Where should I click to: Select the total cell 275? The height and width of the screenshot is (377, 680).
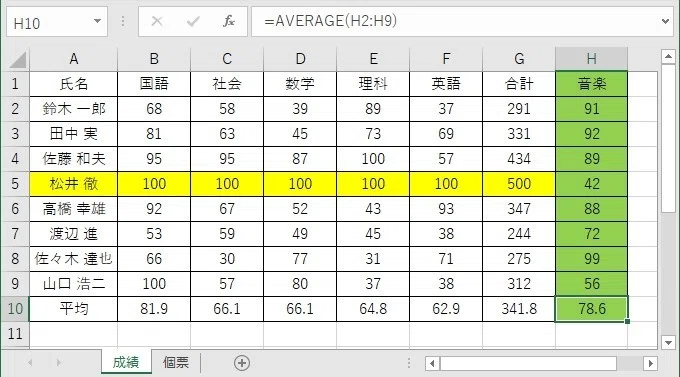519,259
